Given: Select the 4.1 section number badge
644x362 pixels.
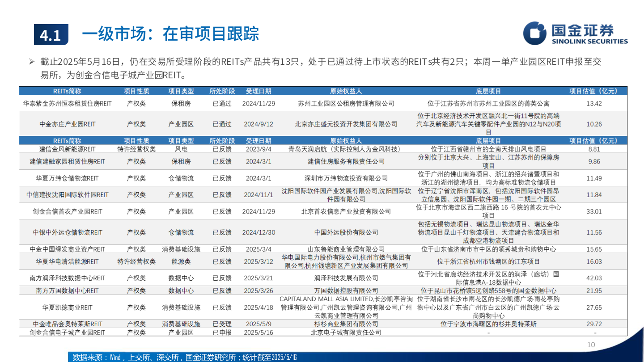Looking at the screenshot, I should pyautogui.click(x=51, y=35).
